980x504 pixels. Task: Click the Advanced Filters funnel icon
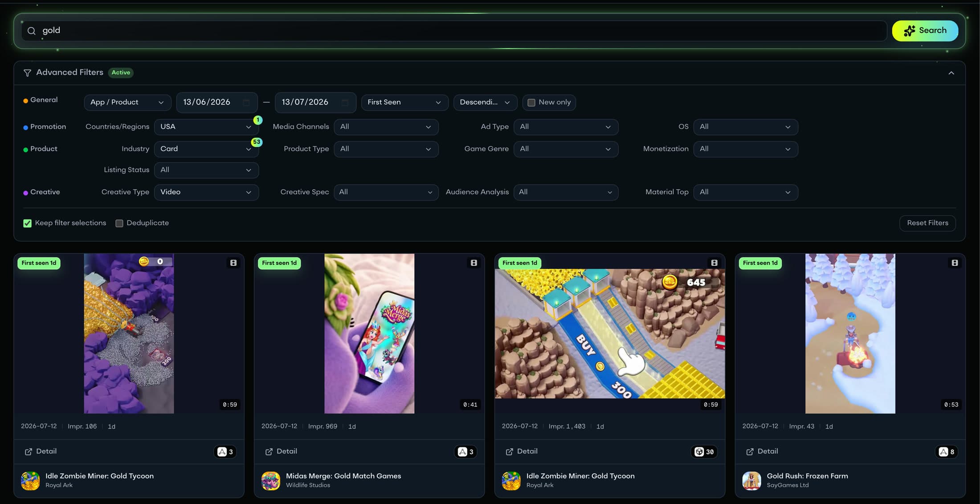(x=27, y=73)
